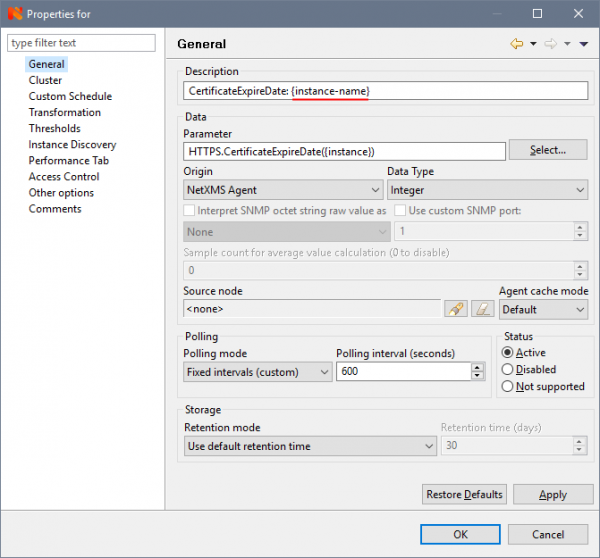Click the source node picker icon
Viewport: 600px width, 558px height.
pyautogui.click(x=456, y=310)
